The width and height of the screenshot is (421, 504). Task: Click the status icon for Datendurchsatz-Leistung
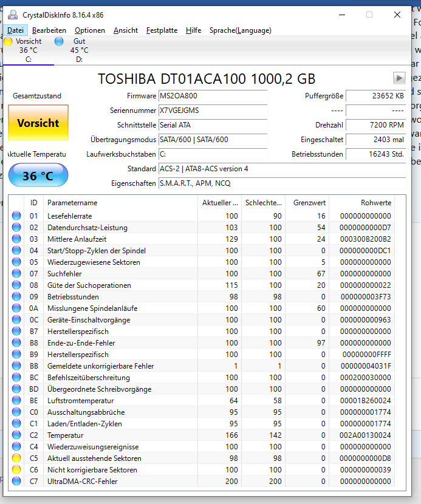[x=16, y=227]
